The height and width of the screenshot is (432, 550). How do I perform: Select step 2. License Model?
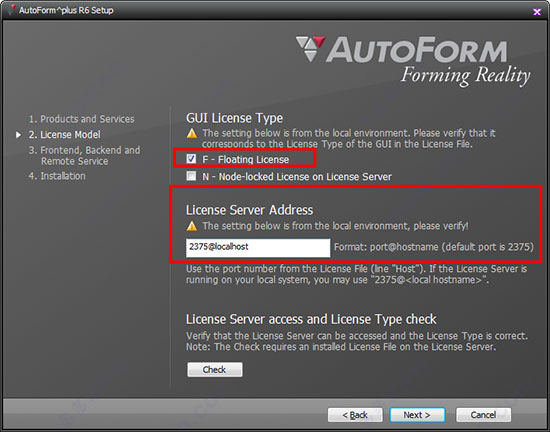click(65, 135)
